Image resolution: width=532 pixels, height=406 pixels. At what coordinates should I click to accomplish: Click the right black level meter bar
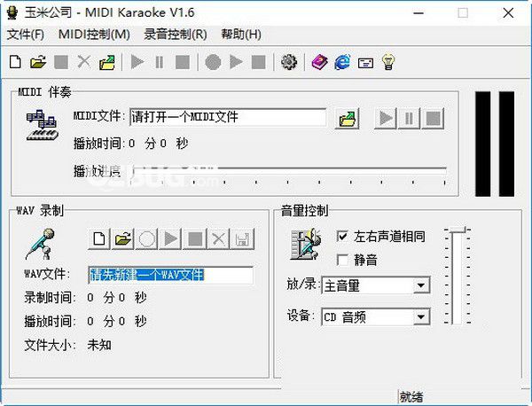click(x=506, y=144)
